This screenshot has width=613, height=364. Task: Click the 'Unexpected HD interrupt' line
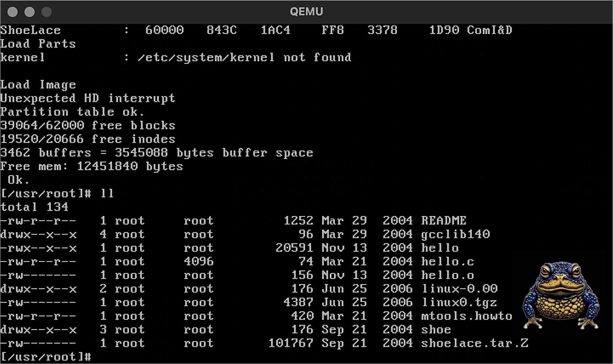pos(88,98)
